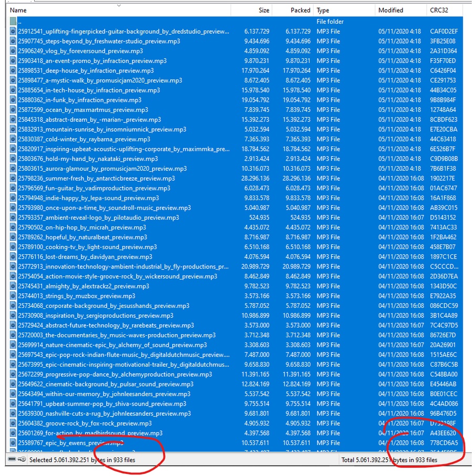Click MP3 icon of 25907745_steps-beyond file
Screen dimensions: 476x476
(x=13, y=41)
